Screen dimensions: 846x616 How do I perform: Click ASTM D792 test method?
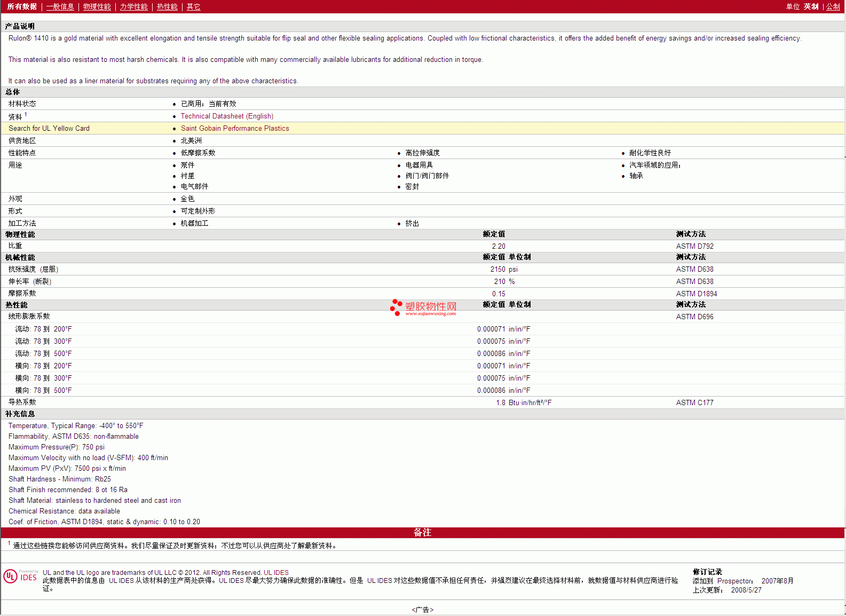(x=694, y=247)
